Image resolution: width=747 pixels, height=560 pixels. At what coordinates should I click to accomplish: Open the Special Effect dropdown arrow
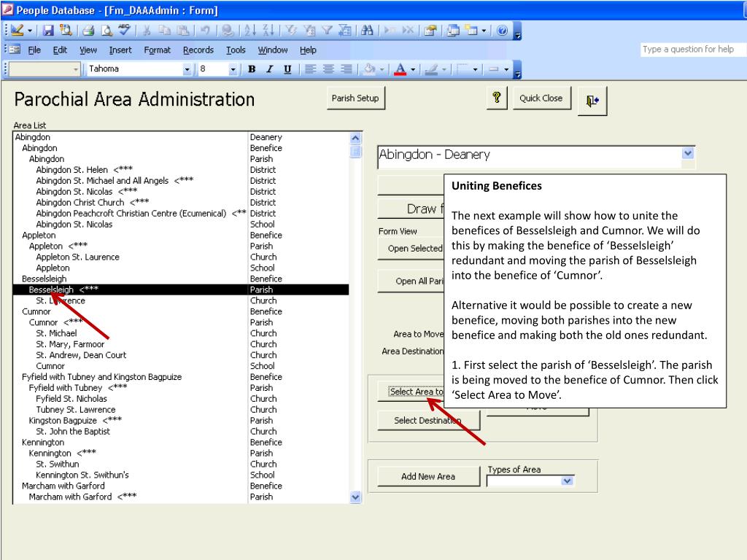click(506, 69)
